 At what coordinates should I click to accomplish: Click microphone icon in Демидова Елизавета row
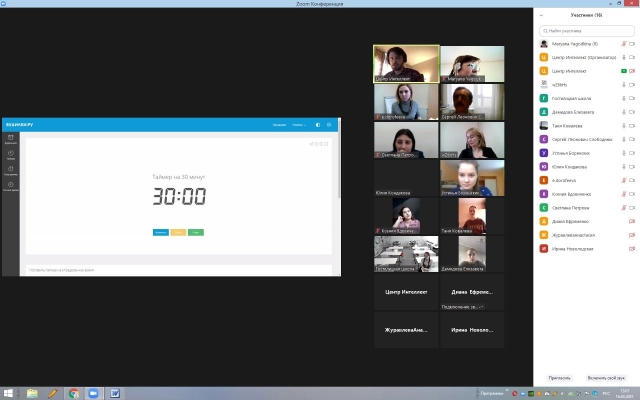[x=624, y=112]
